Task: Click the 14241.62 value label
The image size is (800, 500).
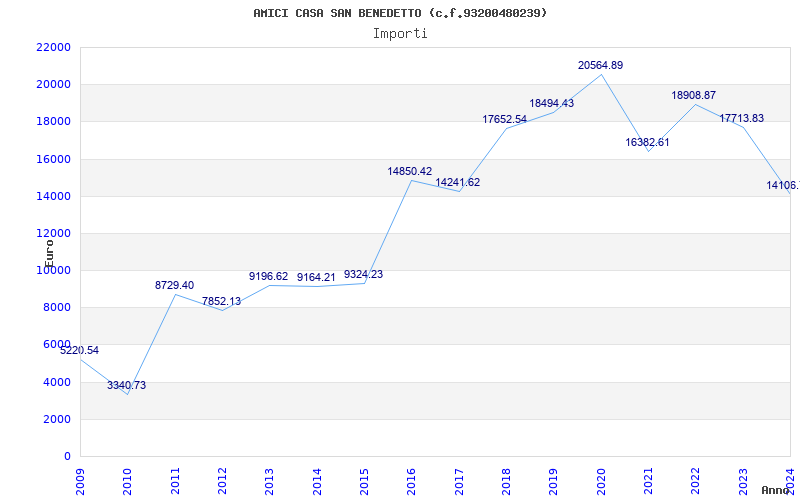Action: pyautogui.click(x=458, y=183)
